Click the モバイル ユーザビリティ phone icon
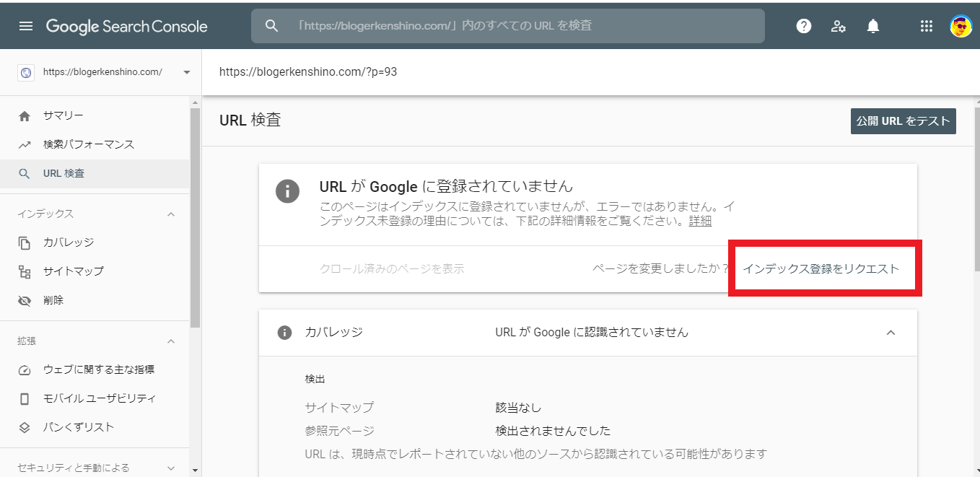Screen dimensions: 980x477 point(25,398)
